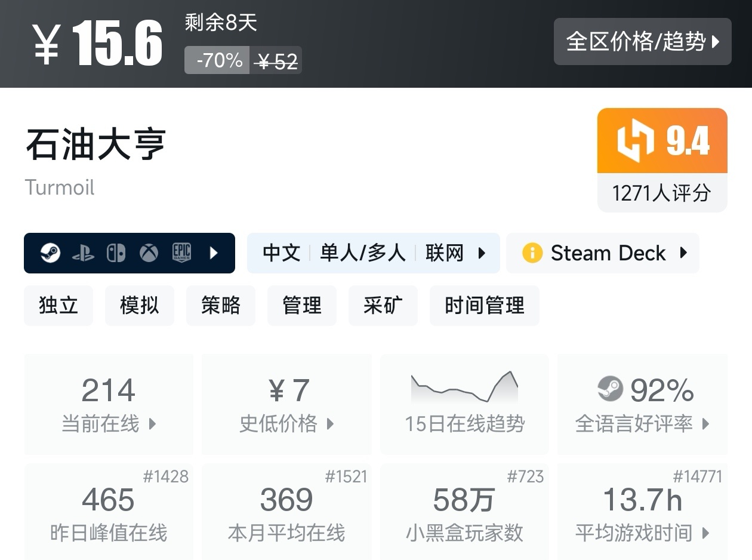Expand the Steam Deck compatibility arrow
This screenshot has width=752, height=560.
click(683, 253)
